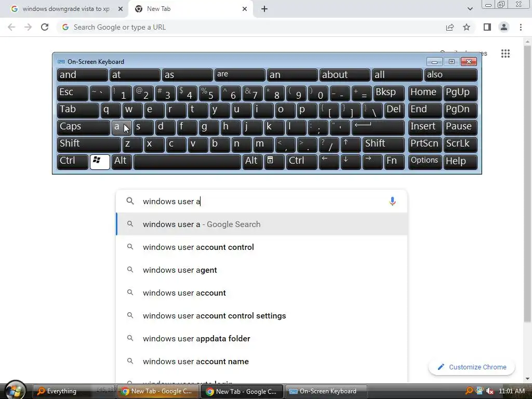Image resolution: width=532 pixels, height=399 pixels.
Task: Pick the 'and' word prediction
Action: pos(82,75)
